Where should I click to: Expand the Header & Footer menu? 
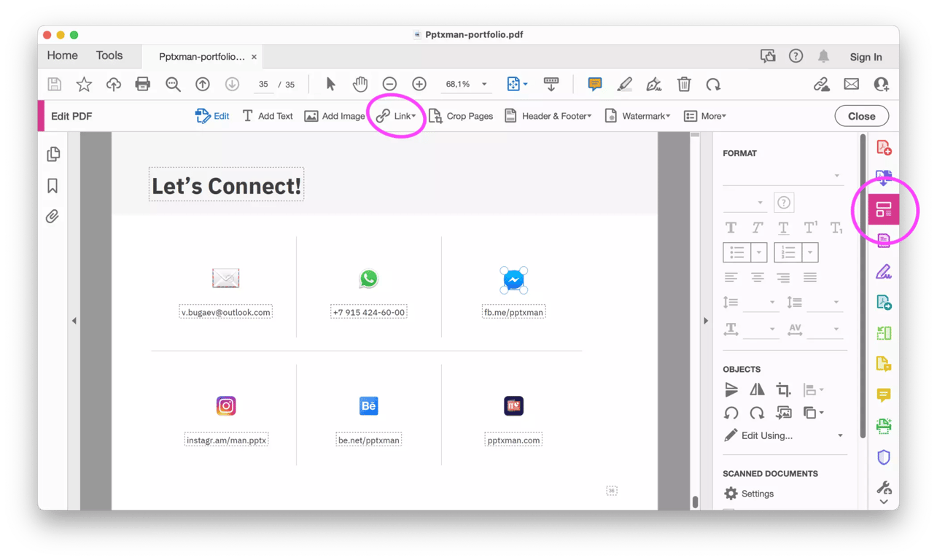pyautogui.click(x=548, y=116)
